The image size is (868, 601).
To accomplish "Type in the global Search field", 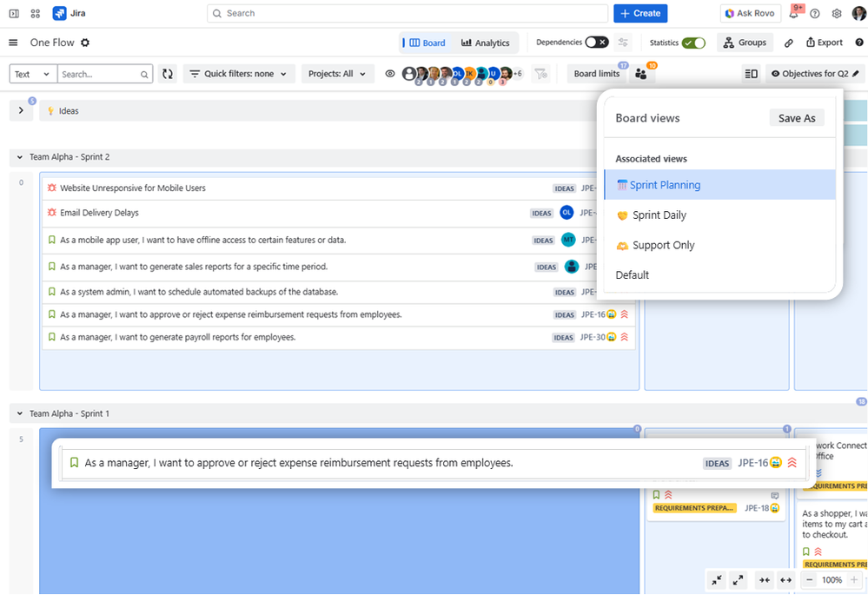I will point(408,13).
